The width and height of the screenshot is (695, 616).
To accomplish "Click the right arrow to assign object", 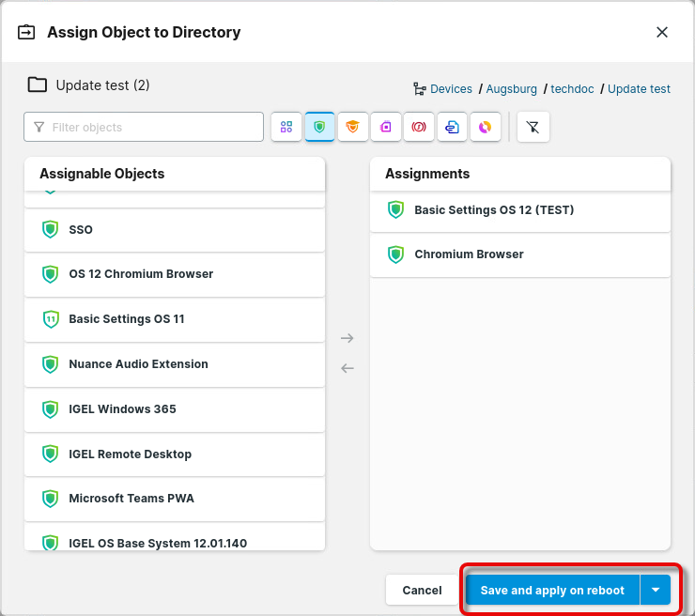I will coord(347,338).
